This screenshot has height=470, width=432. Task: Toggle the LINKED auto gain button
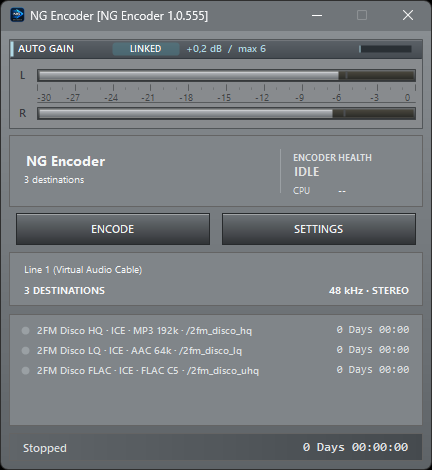(x=146, y=49)
